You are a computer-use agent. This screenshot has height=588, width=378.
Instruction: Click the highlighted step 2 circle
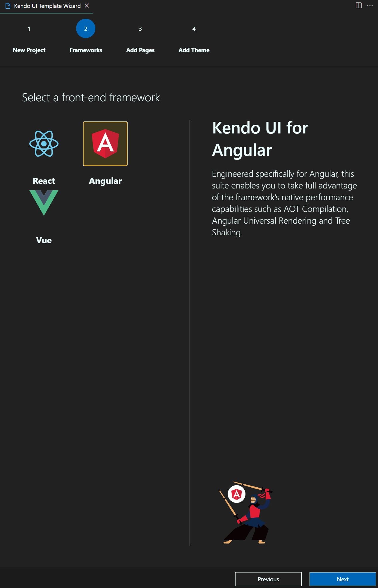click(85, 28)
